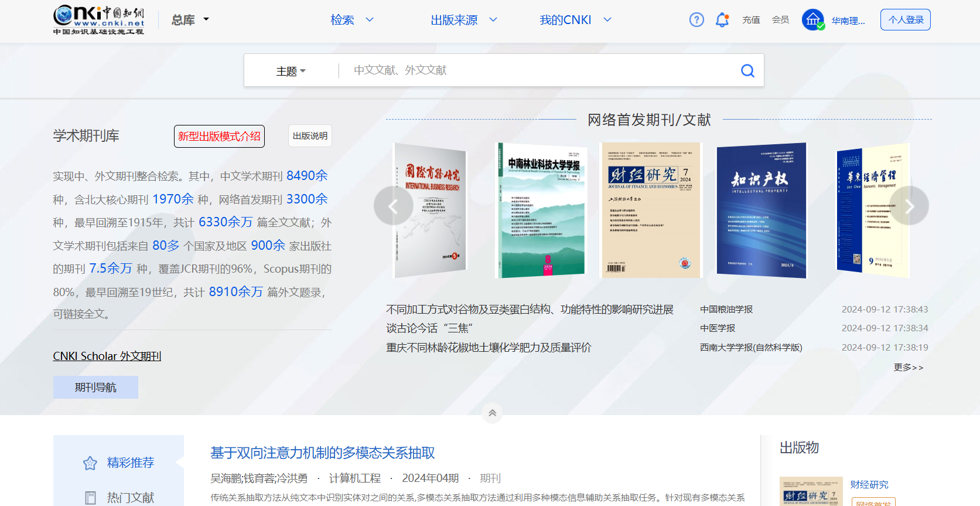Show previous journals with left arrow

(393, 206)
